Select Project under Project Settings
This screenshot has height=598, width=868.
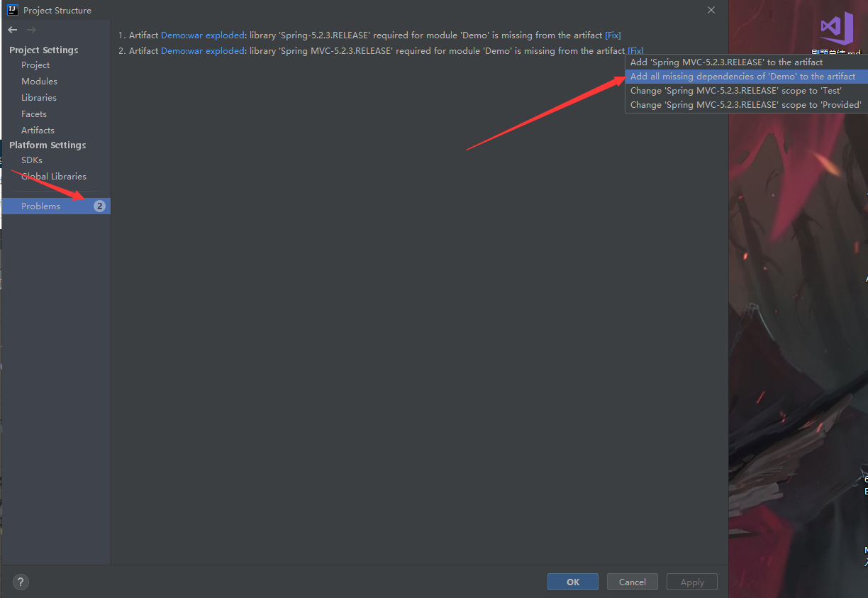35,65
